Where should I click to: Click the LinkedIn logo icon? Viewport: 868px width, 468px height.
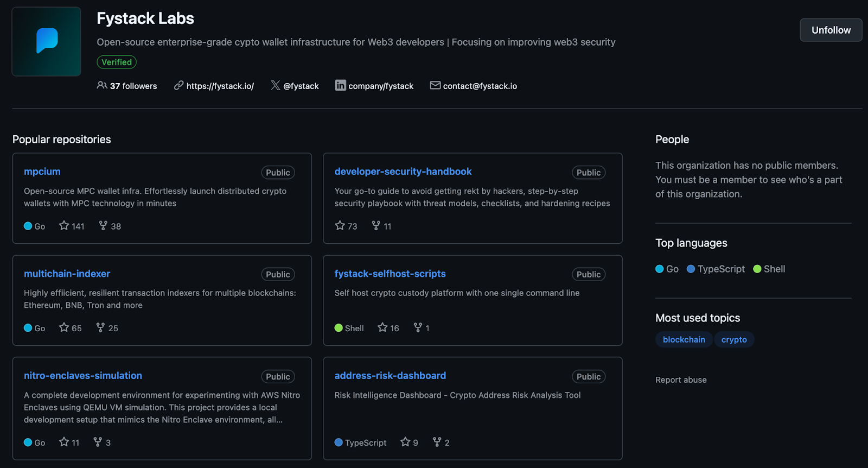(340, 85)
